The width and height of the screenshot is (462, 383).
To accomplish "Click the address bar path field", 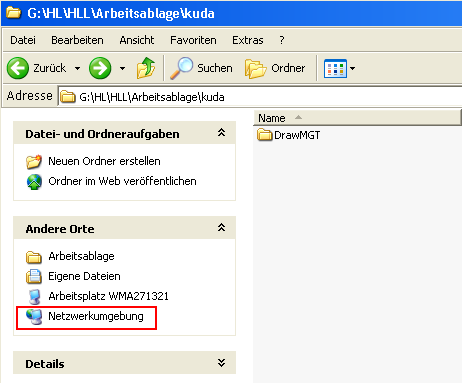I will tap(260, 97).
